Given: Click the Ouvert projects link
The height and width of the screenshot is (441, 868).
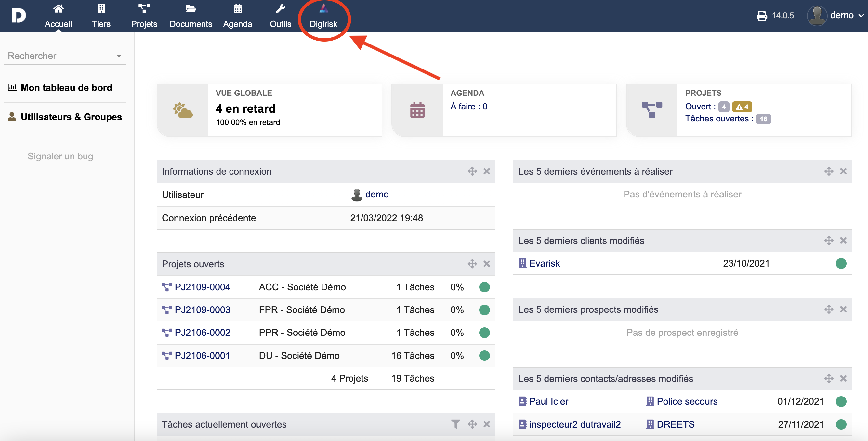Looking at the screenshot, I should (700, 107).
